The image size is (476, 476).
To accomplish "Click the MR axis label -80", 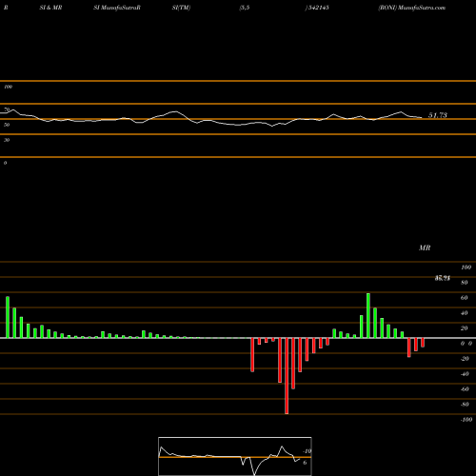I will (465, 405).
